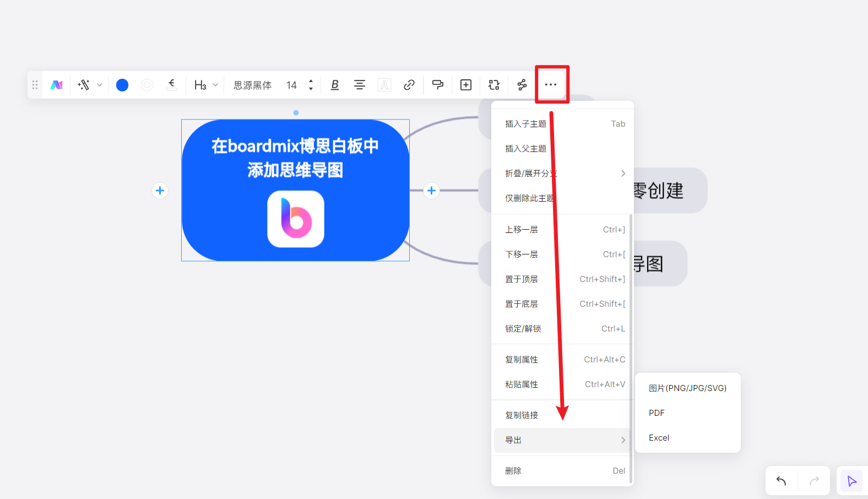The height and width of the screenshot is (499, 868).
Task: Select the central topic title text
Action: point(295,158)
